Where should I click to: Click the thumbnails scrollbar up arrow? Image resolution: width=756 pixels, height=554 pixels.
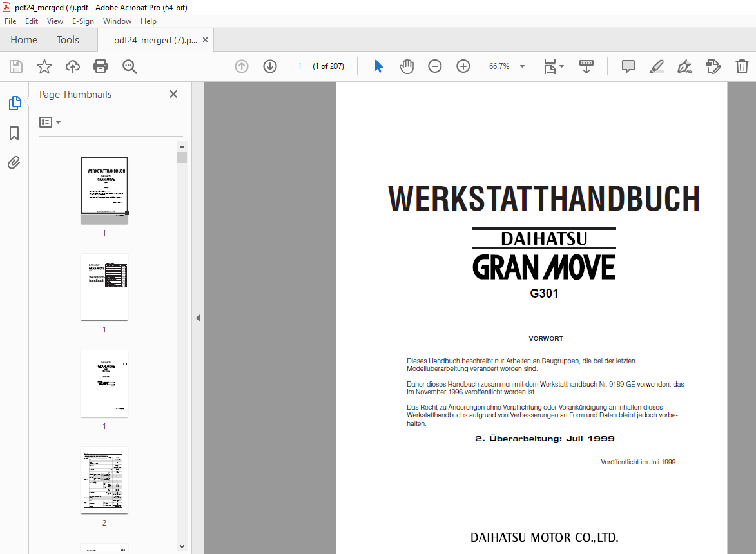tap(182, 147)
